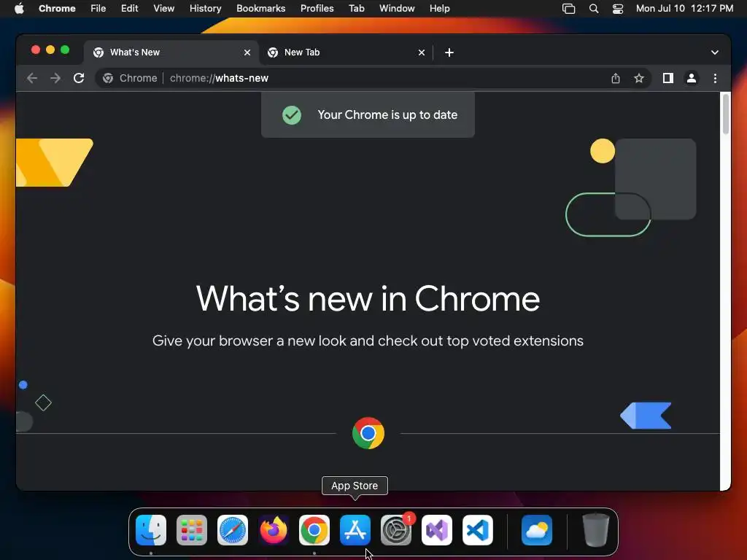747x560 pixels.
Task: Reload the What's New page
Action: (79, 78)
